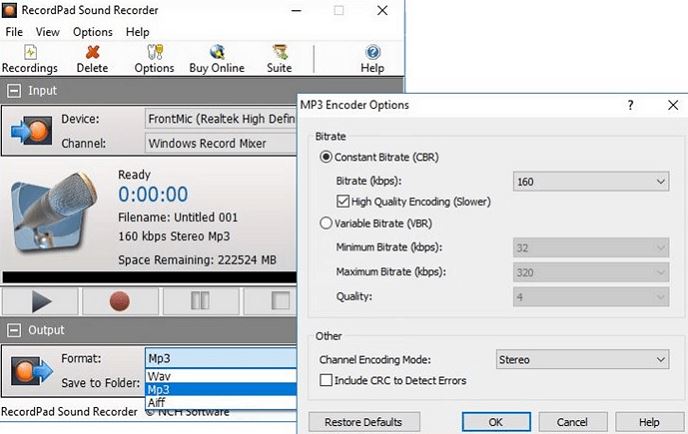Pause recording with the Pause button
Viewport: 688px width, 434px height.
click(201, 301)
